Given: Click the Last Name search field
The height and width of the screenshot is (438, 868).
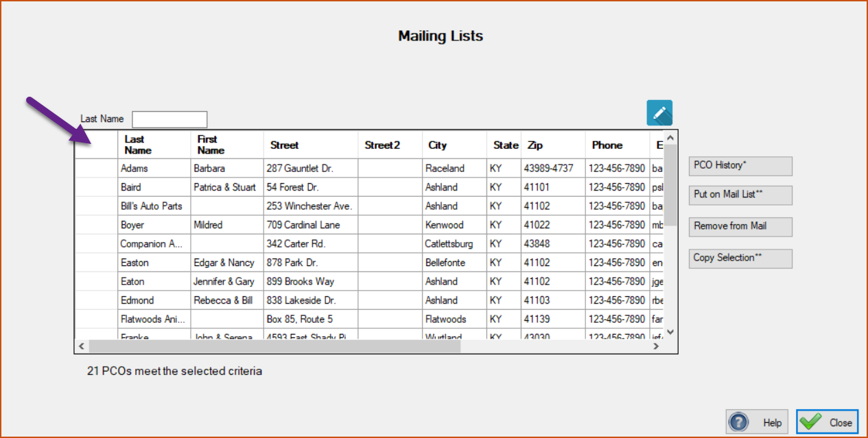Looking at the screenshot, I should [169, 119].
